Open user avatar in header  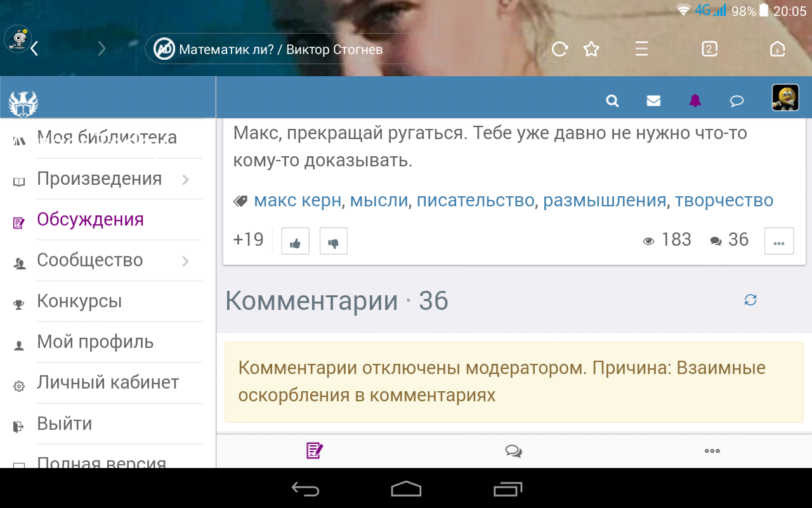(x=785, y=98)
